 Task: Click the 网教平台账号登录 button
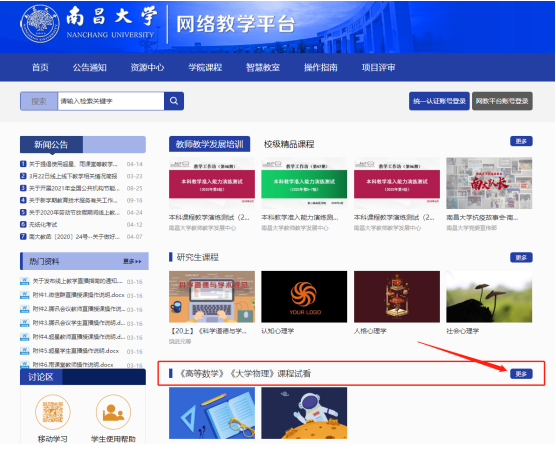click(502, 101)
